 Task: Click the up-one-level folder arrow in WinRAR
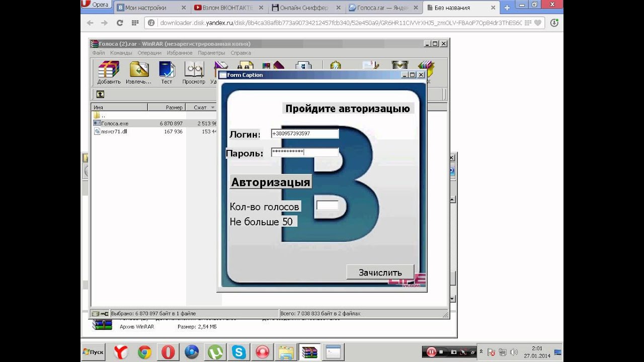[100, 94]
